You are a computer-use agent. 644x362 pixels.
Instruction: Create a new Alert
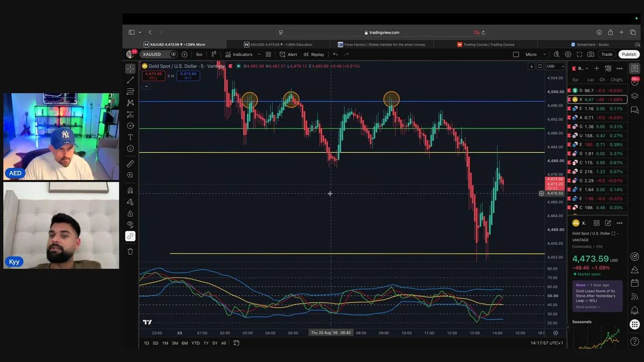[288, 54]
